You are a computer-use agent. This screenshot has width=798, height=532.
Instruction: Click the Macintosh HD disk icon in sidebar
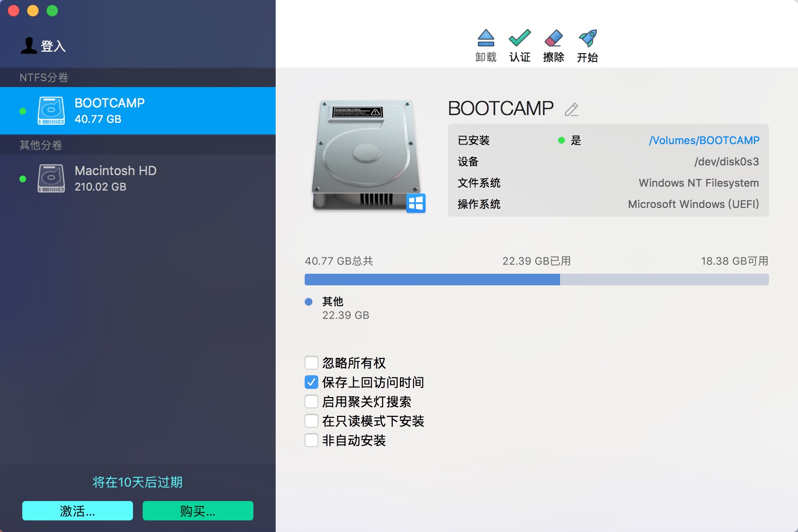coord(51,178)
